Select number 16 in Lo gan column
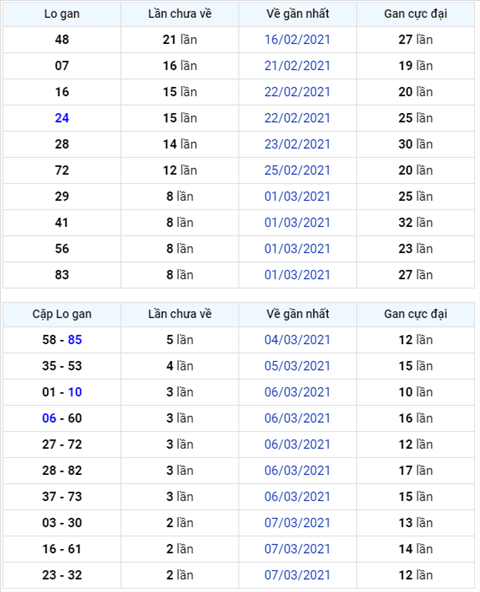480x592 pixels. click(x=62, y=92)
